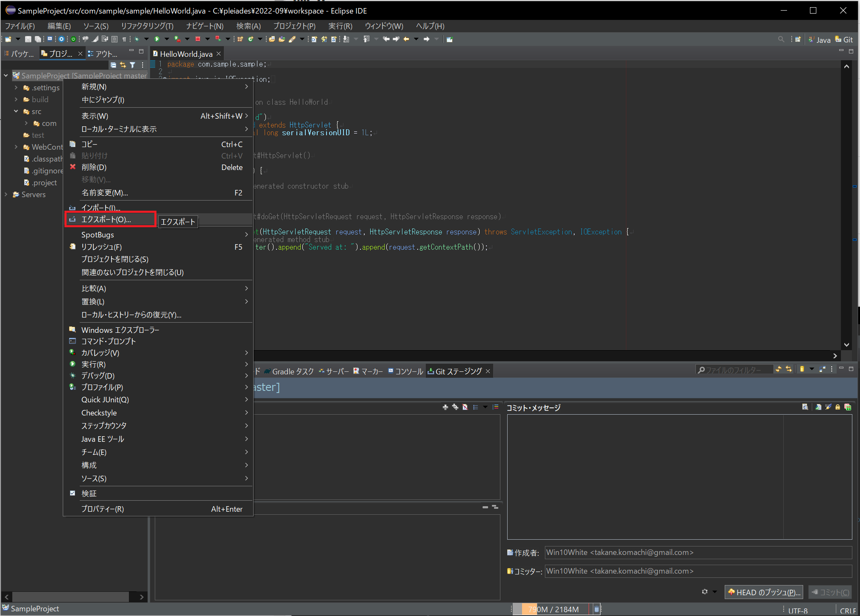Expand the Servers project node
860x616 pixels.
point(6,194)
